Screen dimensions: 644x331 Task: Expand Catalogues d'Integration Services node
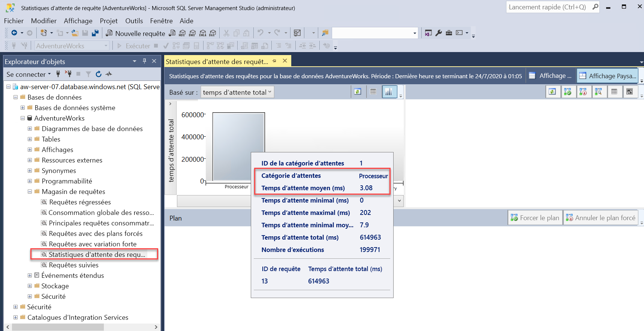point(15,317)
